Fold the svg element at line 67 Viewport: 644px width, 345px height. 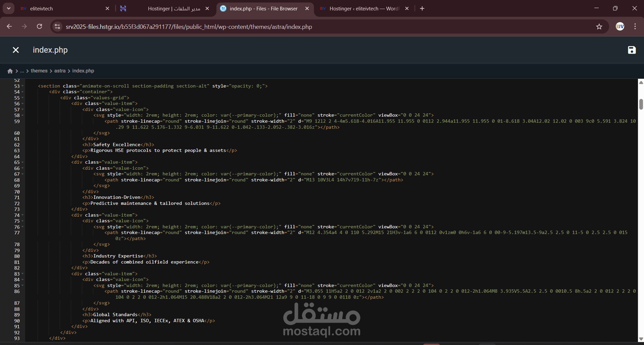[22, 174]
